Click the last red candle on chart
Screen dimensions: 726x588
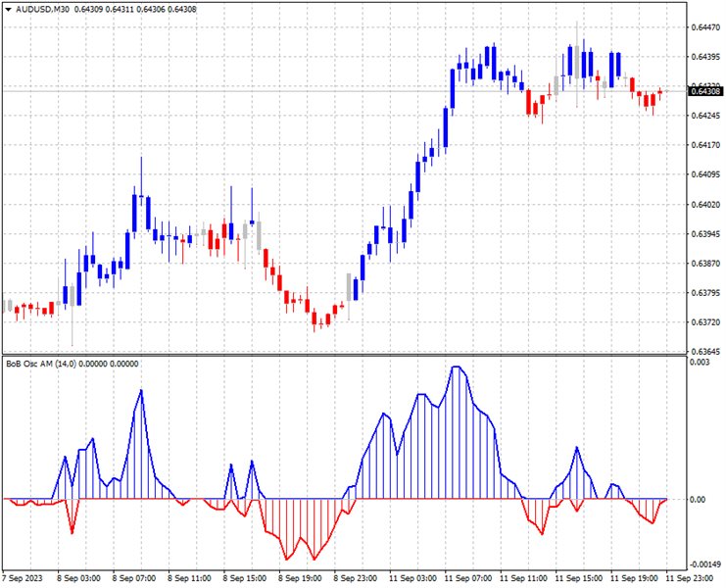[x=660, y=93]
